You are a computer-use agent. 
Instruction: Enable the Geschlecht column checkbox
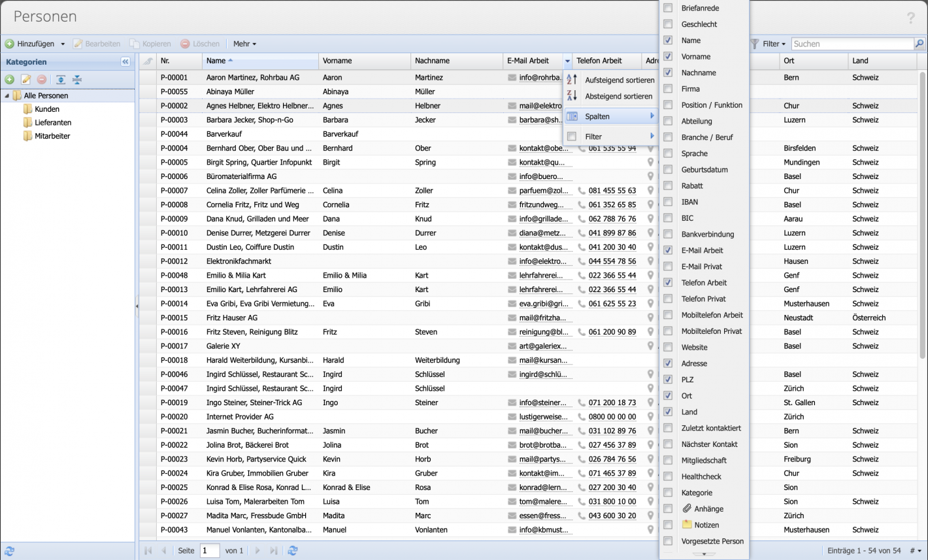668,24
